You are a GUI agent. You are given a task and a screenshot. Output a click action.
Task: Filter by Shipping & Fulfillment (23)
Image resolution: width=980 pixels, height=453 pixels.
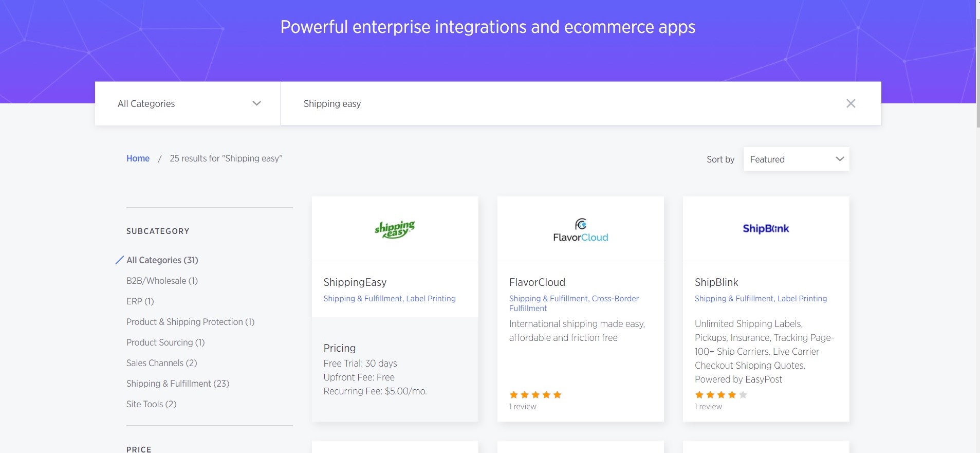click(x=178, y=384)
